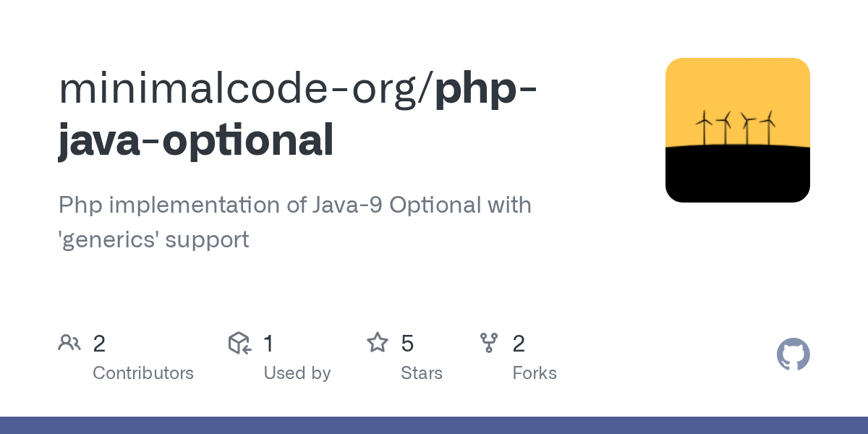Click the stars count 5

407,344
